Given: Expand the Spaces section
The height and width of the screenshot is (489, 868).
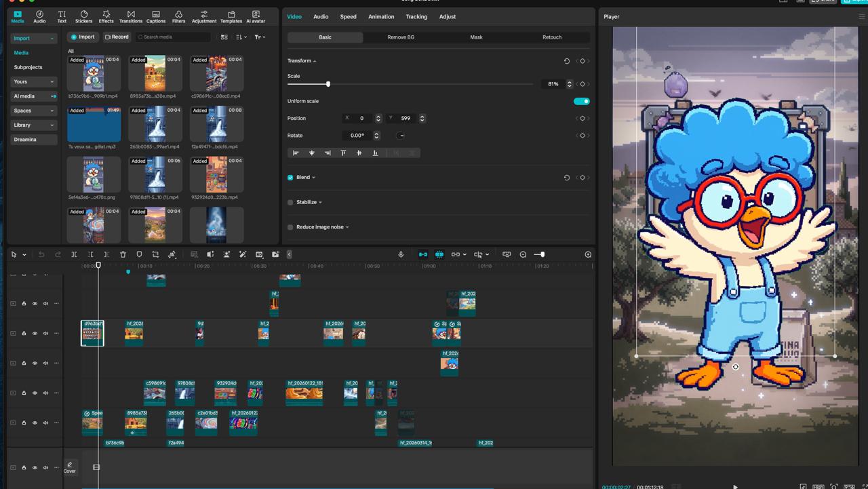Looking at the screenshot, I should click(52, 111).
